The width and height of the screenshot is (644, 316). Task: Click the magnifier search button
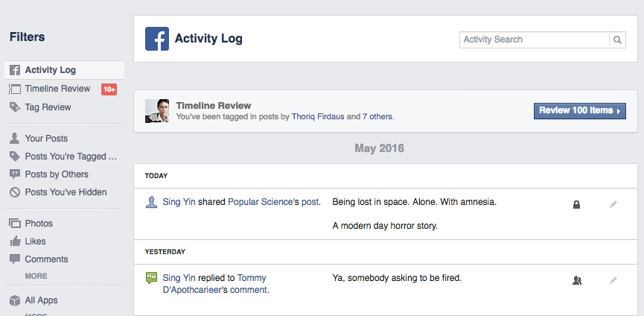point(617,39)
